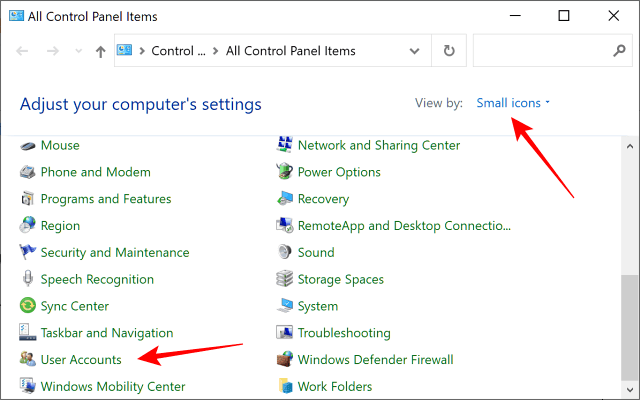Click the User Accounts icon
The height and width of the screenshot is (400, 640).
28,359
